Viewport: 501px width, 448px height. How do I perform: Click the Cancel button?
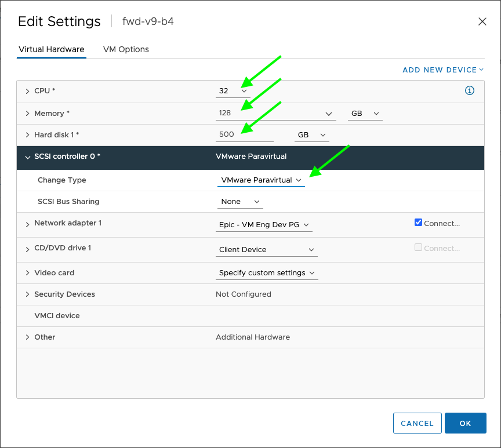click(x=417, y=423)
